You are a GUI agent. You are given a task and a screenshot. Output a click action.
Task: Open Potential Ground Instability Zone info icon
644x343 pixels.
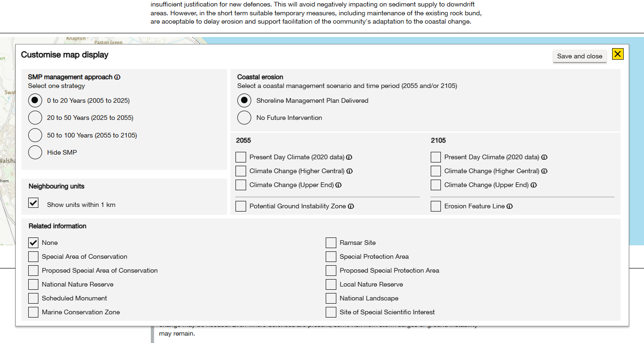351,206
